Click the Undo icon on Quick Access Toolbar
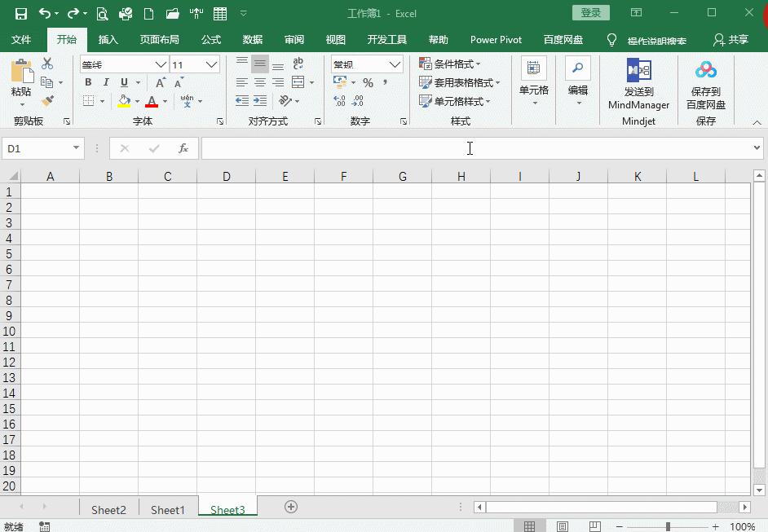The image size is (768, 532). pyautogui.click(x=46, y=13)
